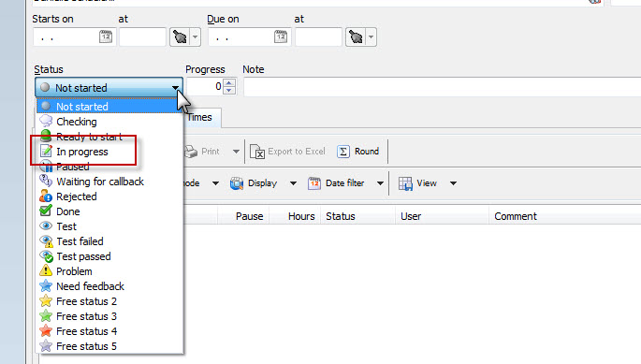Open the View toolbar button
Screen dimensions: 641x364
point(417,183)
